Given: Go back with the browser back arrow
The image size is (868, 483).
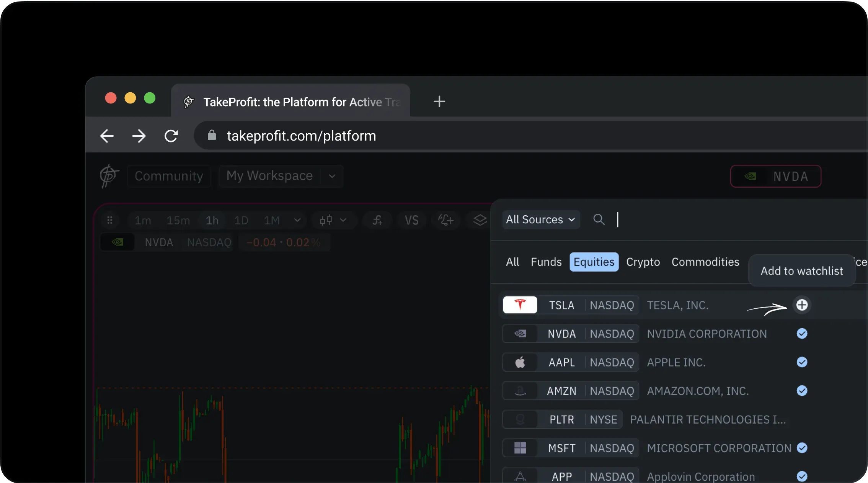Looking at the screenshot, I should pyautogui.click(x=107, y=136).
